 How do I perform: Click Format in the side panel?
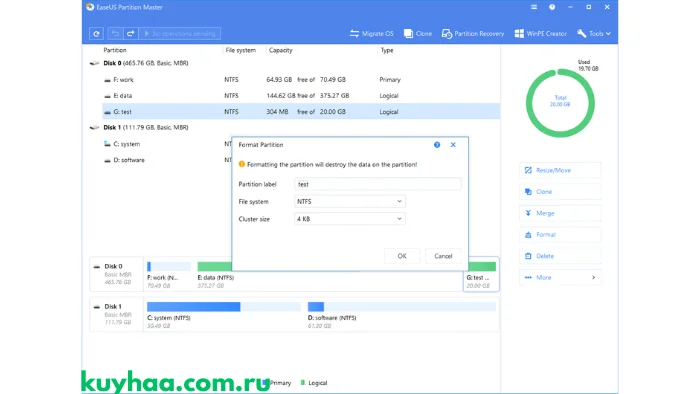pos(560,234)
